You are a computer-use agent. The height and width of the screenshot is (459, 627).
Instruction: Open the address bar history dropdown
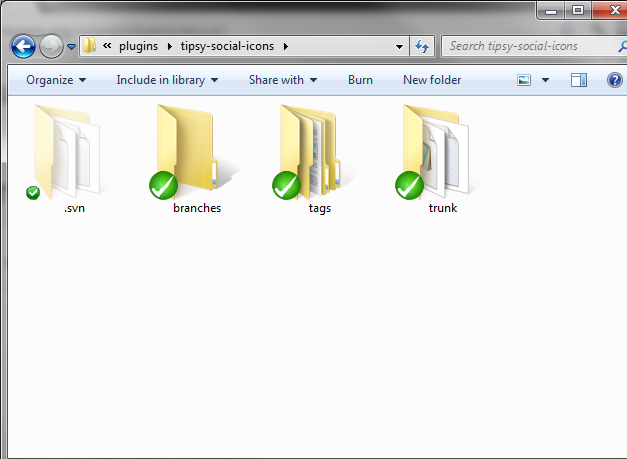coord(399,46)
